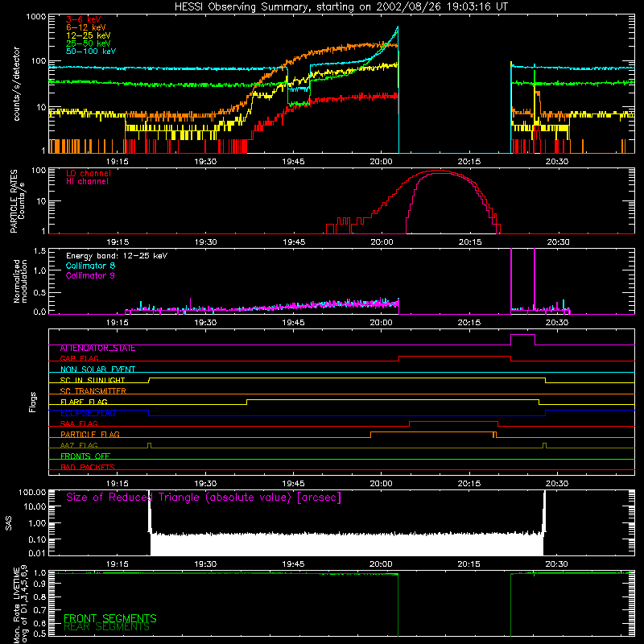644x644 pixels.
Task: Click the SC_IN_SUNLIGHT flag label
Action: (x=93, y=380)
